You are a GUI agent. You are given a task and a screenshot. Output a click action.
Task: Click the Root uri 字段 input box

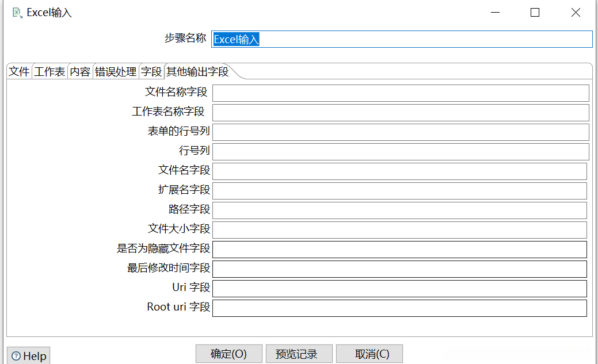click(399, 308)
